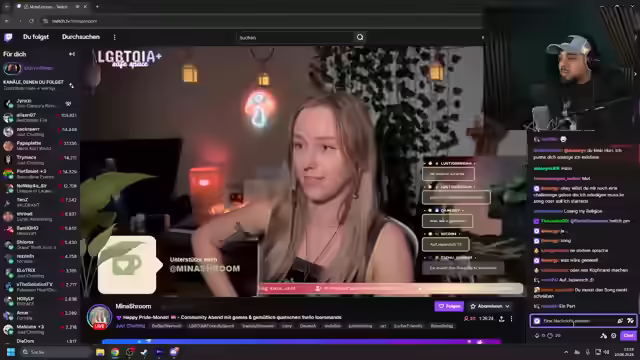Viewport: 640px width, 360px height.
Task: Open the Du folgst tab
Action: click(36, 37)
